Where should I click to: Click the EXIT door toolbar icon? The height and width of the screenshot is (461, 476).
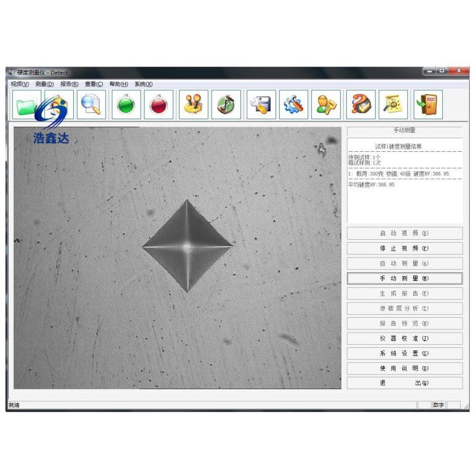pyautogui.click(x=427, y=104)
